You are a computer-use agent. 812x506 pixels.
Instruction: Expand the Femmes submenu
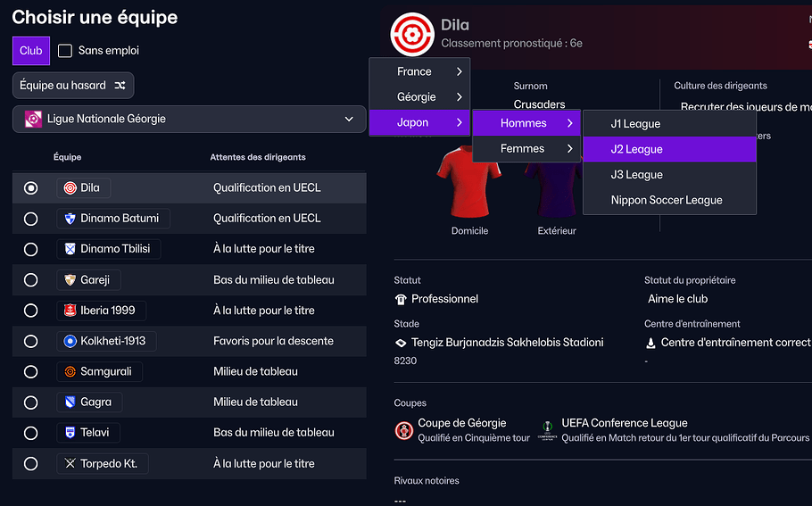tap(526, 149)
